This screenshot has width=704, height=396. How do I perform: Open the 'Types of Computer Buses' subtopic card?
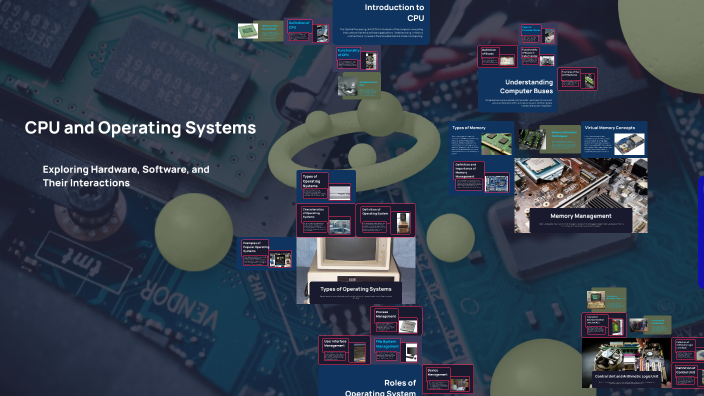coord(537,34)
